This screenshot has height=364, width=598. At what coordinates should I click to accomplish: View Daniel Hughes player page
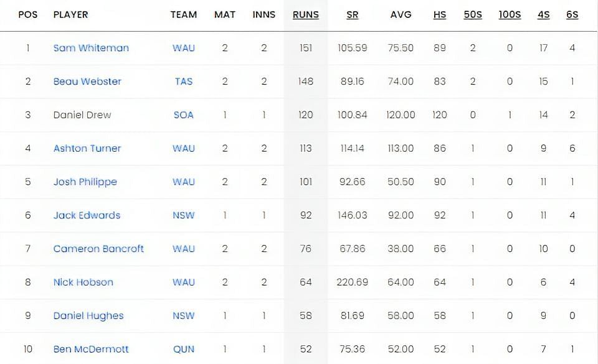pos(88,316)
